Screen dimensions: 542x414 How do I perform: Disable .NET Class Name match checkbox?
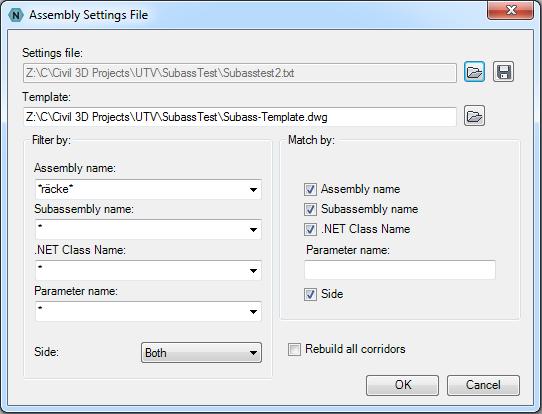pyautogui.click(x=310, y=229)
